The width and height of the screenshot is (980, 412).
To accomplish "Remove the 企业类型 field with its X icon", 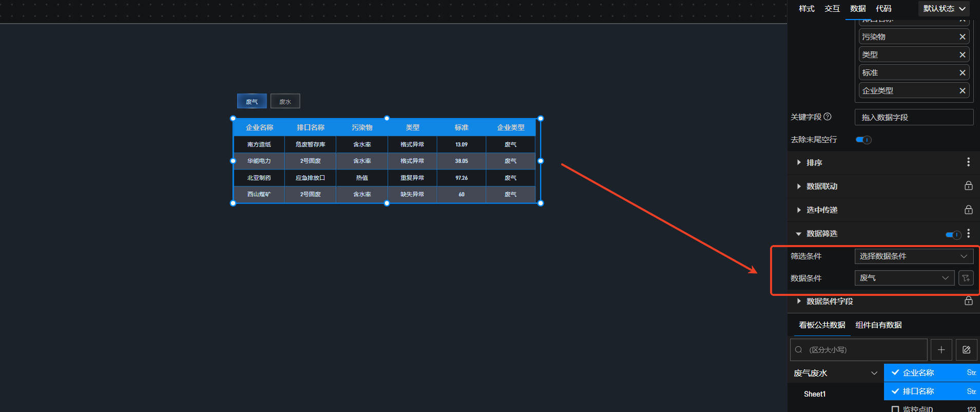I will (x=962, y=90).
